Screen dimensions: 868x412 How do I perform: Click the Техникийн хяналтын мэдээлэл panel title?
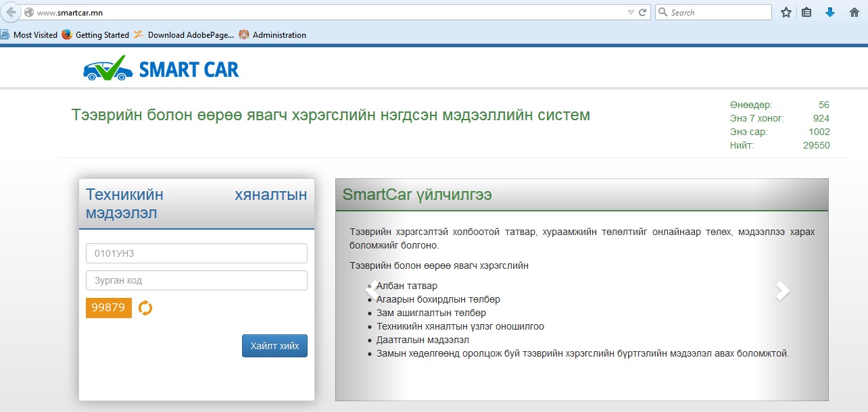197,204
